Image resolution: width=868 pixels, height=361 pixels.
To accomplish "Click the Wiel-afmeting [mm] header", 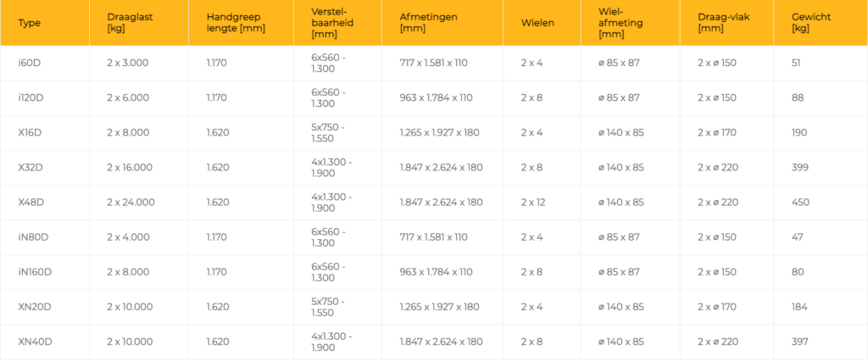I will [630, 23].
